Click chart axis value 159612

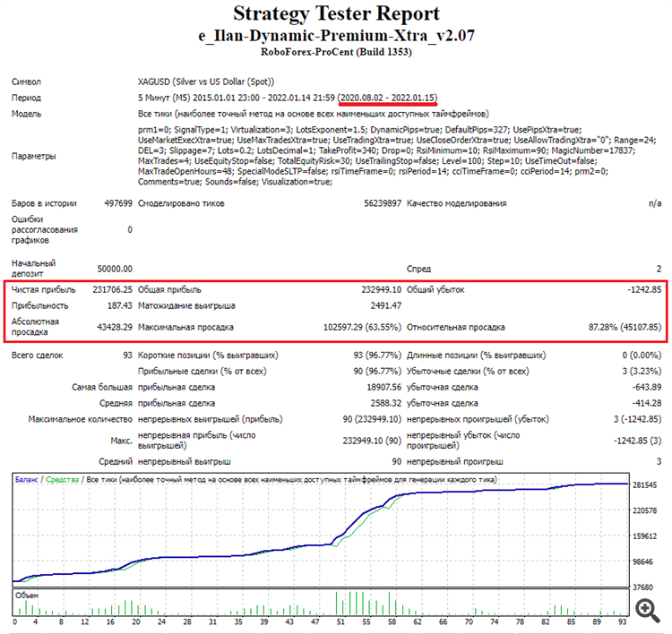pos(644,535)
